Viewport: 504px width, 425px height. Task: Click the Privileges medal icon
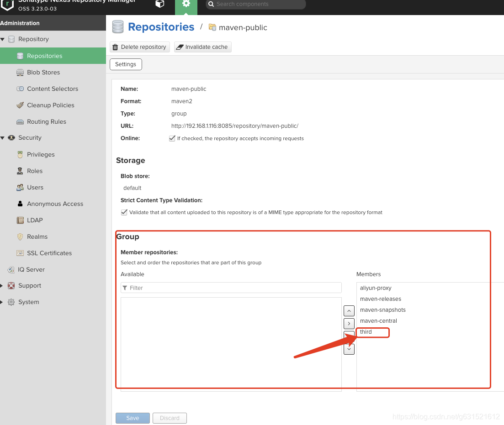coord(20,154)
